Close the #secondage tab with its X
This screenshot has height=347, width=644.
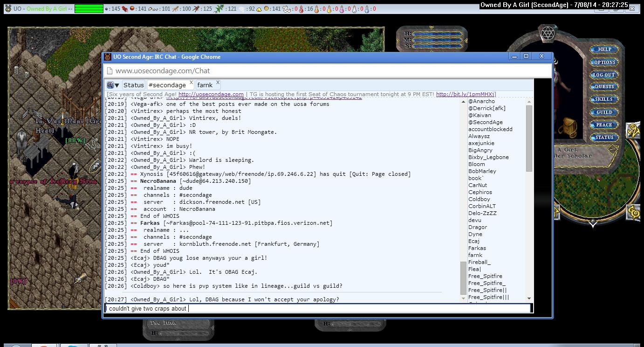coord(191,83)
